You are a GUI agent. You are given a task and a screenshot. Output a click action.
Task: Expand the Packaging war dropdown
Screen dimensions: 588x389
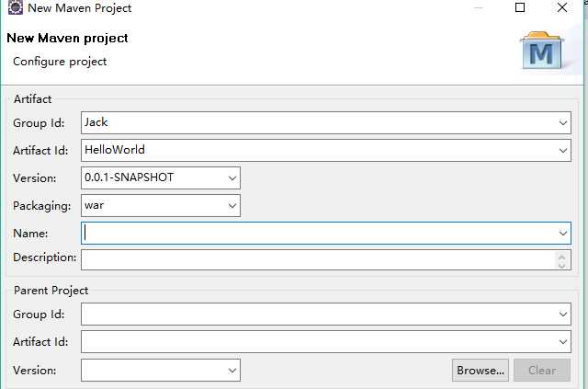coord(232,206)
